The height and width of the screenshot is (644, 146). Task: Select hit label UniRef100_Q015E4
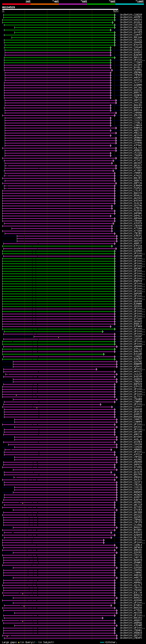131,442
